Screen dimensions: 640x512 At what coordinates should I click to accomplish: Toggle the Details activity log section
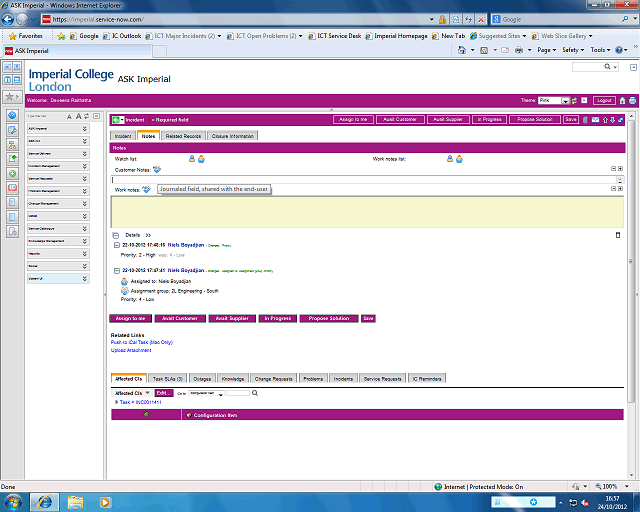point(116,234)
